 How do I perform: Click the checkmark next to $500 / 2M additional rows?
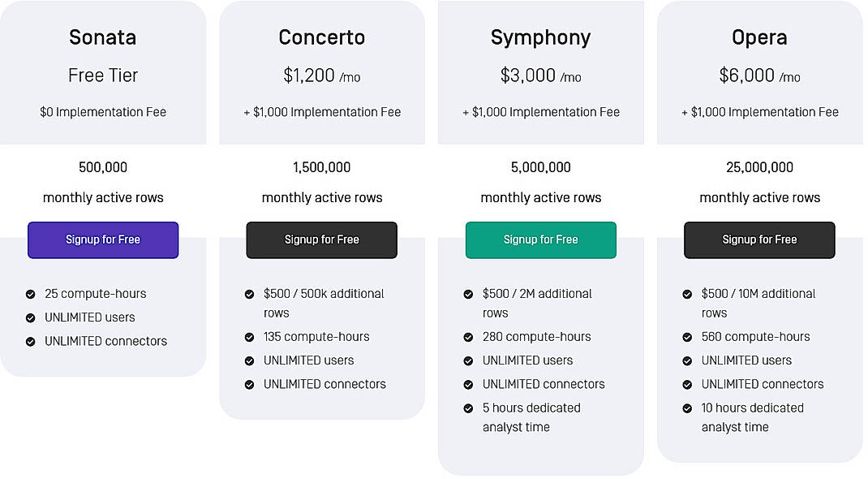(x=467, y=294)
